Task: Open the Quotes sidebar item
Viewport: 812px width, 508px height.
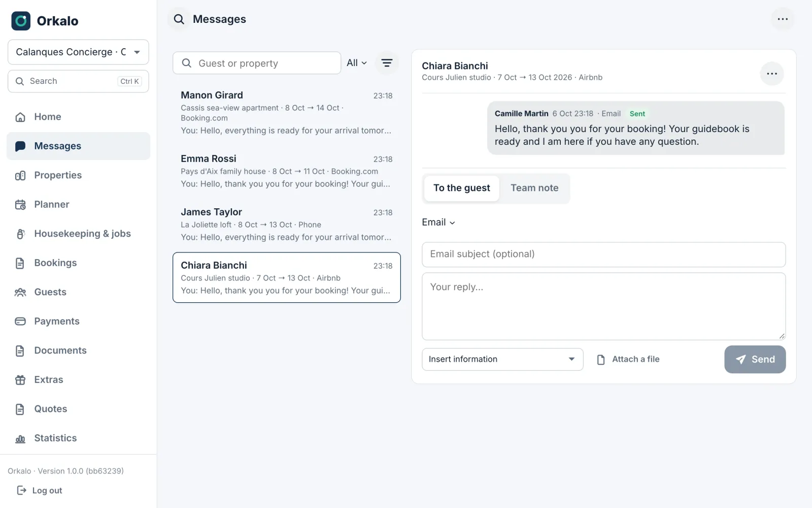Action: pyautogui.click(x=78, y=409)
